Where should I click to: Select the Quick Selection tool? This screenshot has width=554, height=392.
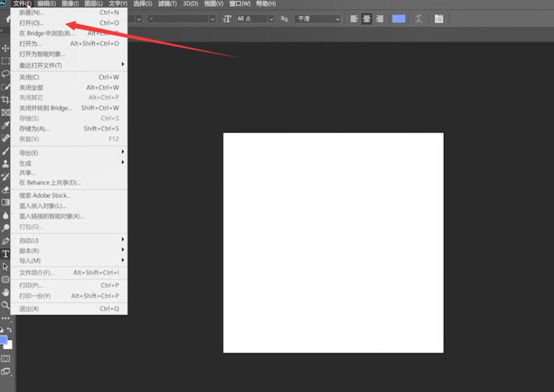click(x=6, y=86)
